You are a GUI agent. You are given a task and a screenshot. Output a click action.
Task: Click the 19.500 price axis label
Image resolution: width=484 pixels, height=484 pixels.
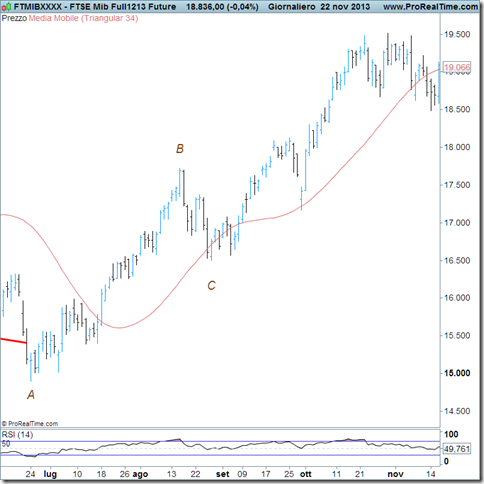(457, 34)
